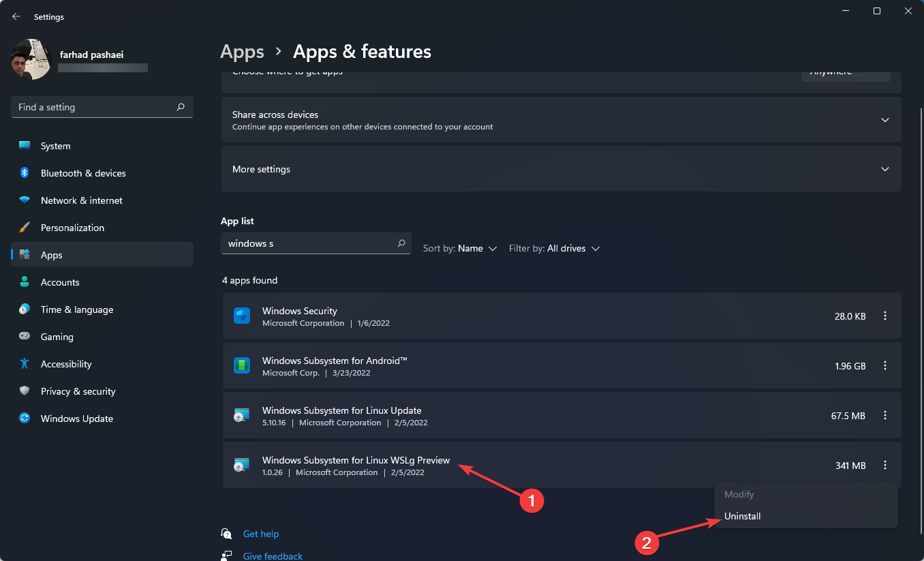Click the Windows Security app icon
Screen dimensions: 924x561
[242, 316]
